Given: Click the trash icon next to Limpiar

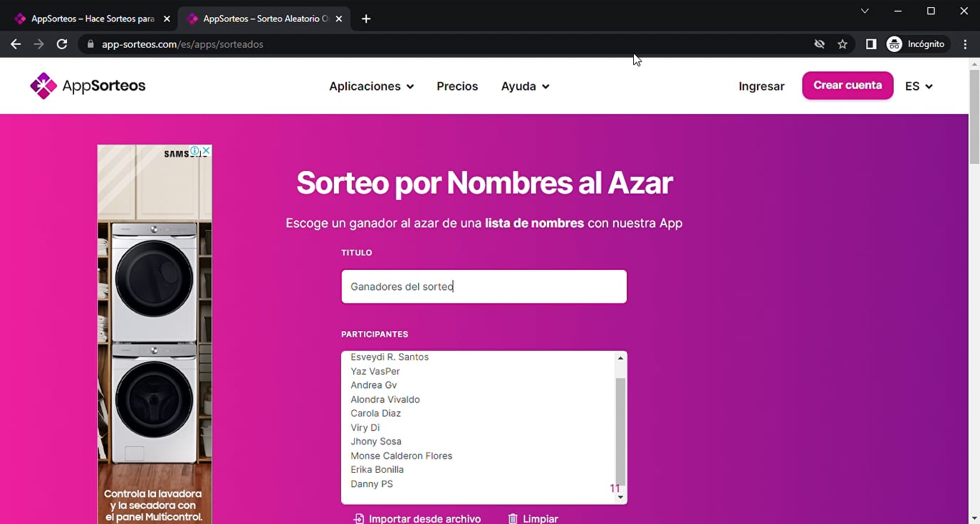Looking at the screenshot, I should pos(513,519).
